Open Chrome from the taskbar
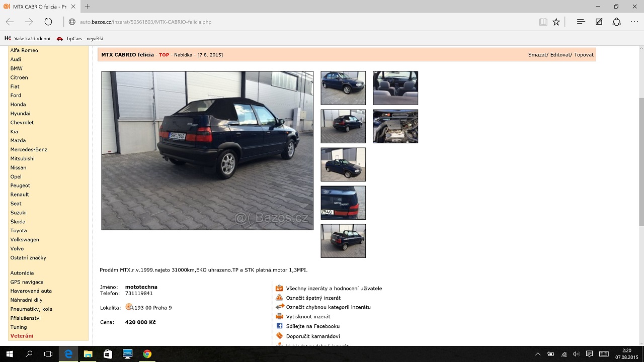644x362 pixels. point(147,354)
